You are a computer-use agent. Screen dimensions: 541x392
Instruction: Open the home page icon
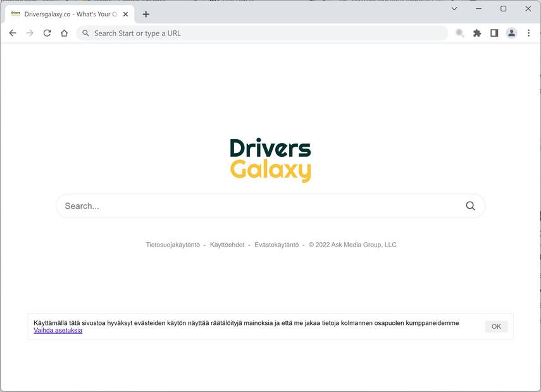click(x=64, y=33)
